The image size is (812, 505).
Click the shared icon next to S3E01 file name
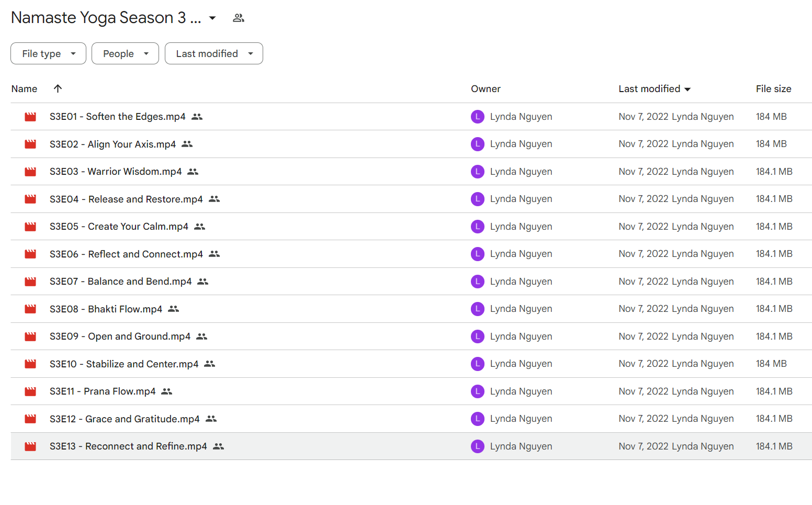(x=197, y=117)
